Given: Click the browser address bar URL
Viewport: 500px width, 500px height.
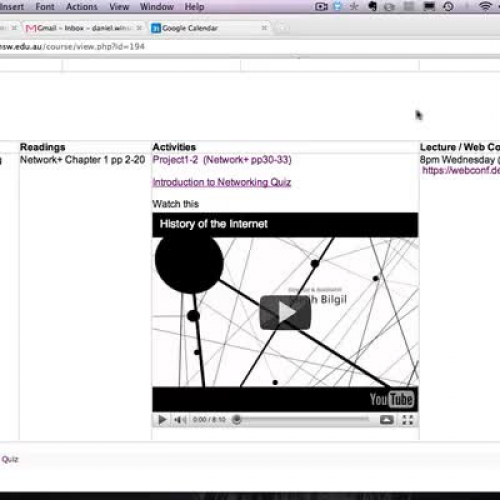Looking at the screenshot, I should tap(72, 47).
